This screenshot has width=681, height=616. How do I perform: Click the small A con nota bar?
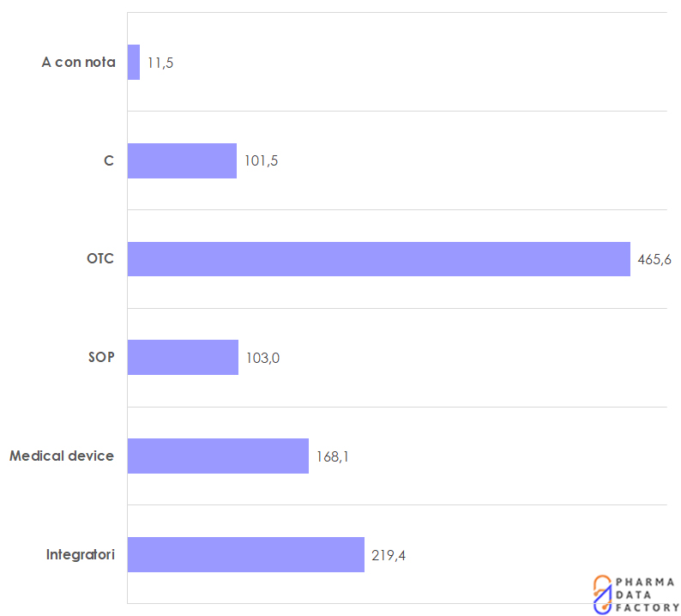pyautogui.click(x=134, y=63)
